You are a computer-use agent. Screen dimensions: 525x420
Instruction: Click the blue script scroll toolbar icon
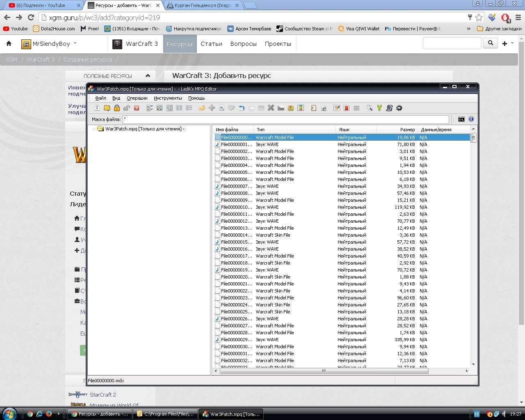pyautogui.click(x=389, y=108)
